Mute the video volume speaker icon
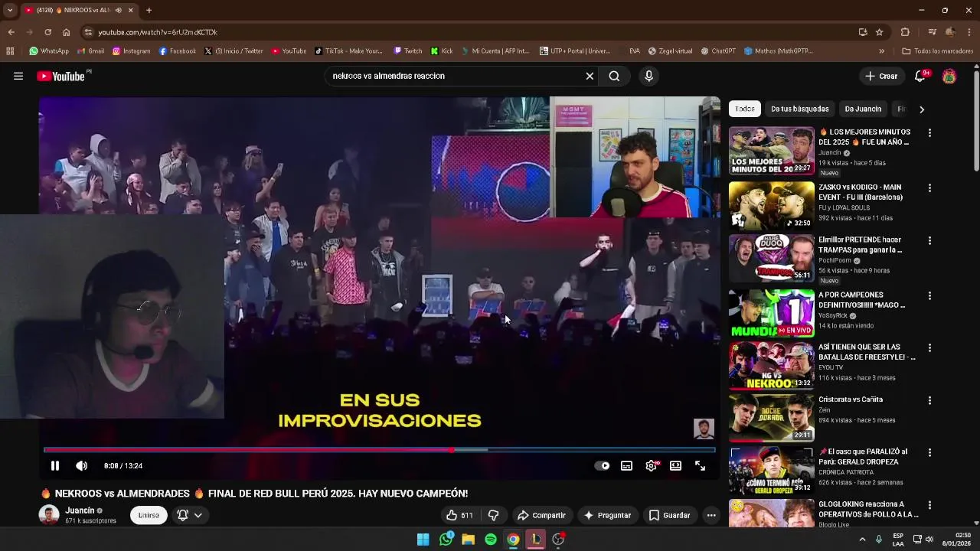Viewport: 980px width, 551px height. coord(81,465)
